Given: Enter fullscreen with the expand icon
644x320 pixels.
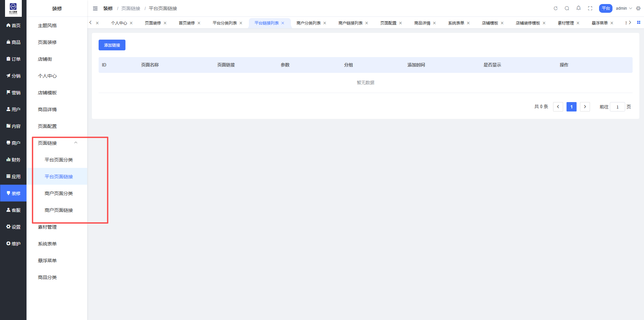Looking at the screenshot, I should click(x=590, y=8).
